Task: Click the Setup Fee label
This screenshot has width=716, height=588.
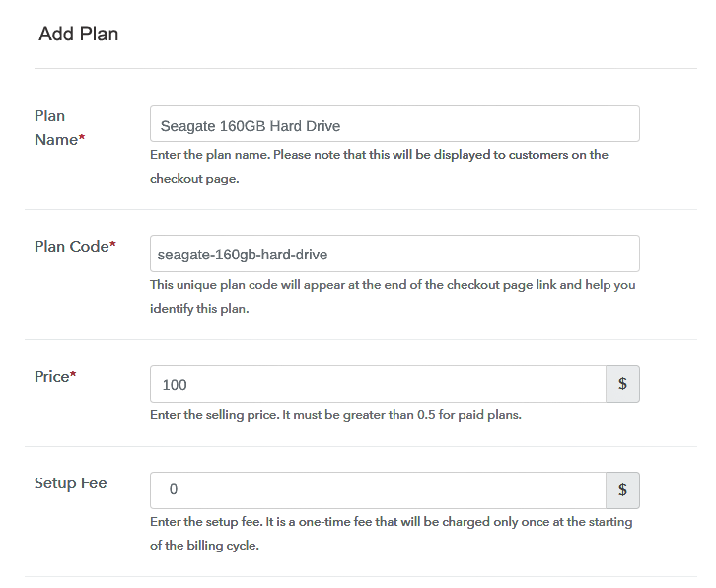Action: [x=70, y=483]
